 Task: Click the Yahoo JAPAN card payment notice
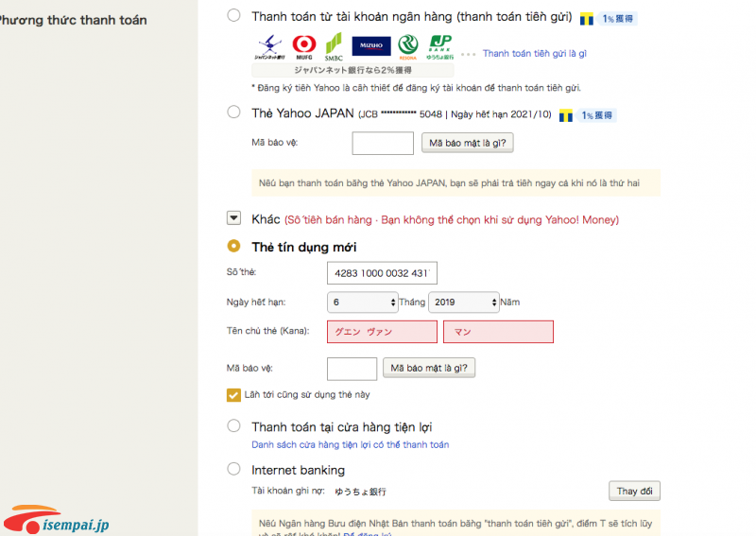tap(455, 182)
